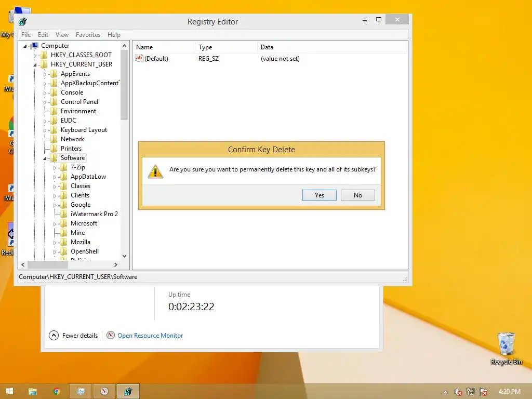Click the (Default) string value icon
Screen dimensions: 532x399
(139, 58)
